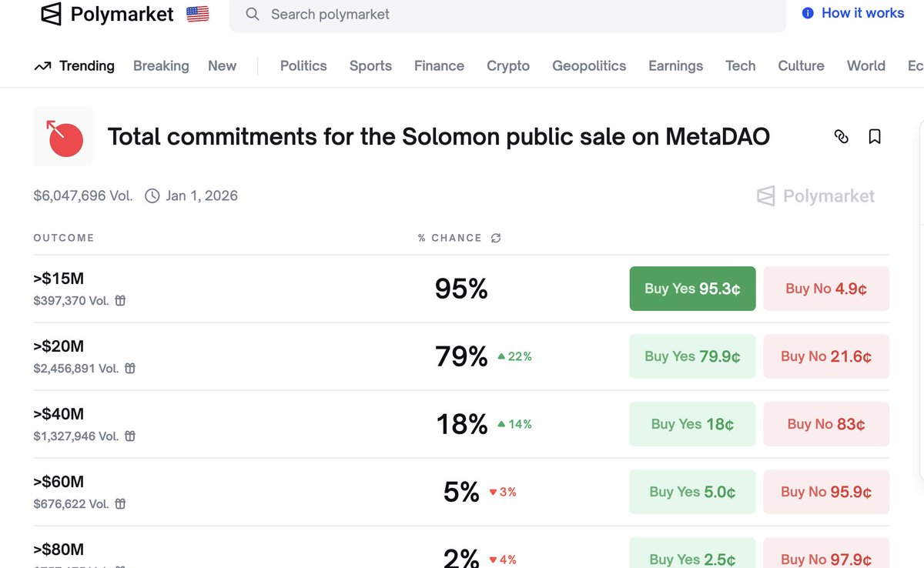Click the refresh icon beside % Chance
This screenshot has width=924, height=568.
[x=496, y=238]
